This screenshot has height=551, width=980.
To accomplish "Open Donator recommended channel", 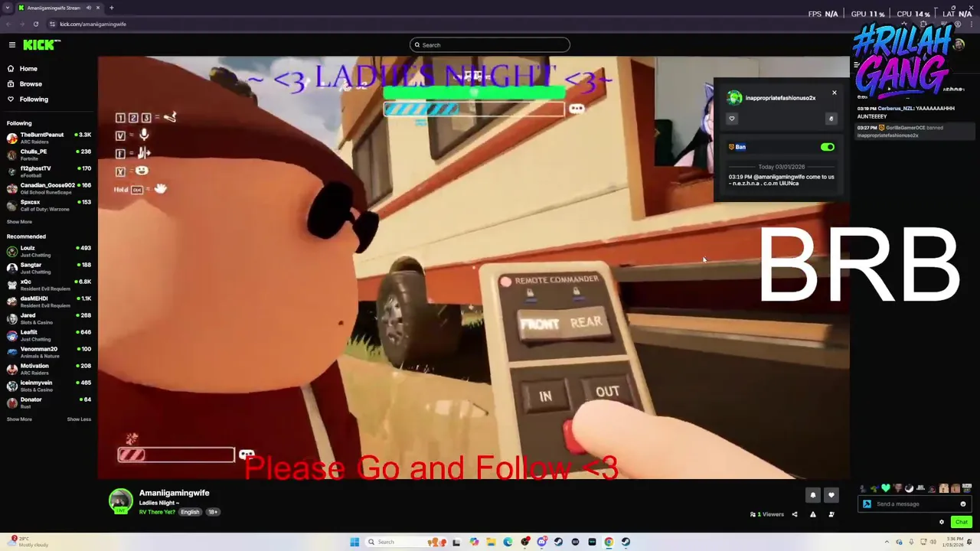I will (49, 403).
